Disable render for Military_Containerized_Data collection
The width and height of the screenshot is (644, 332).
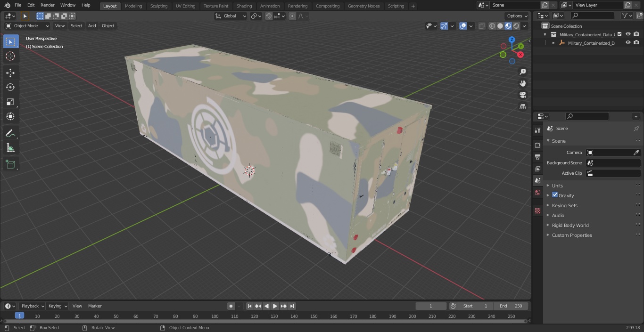click(x=636, y=34)
